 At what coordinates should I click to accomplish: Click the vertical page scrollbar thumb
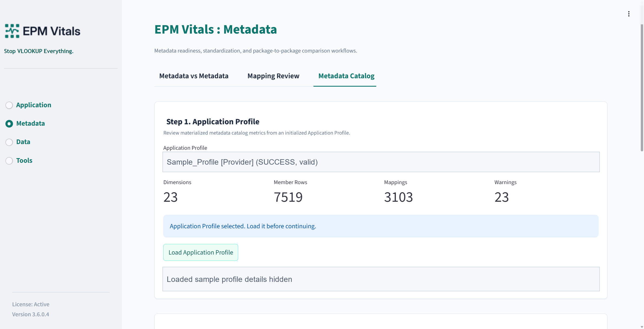pos(642,88)
